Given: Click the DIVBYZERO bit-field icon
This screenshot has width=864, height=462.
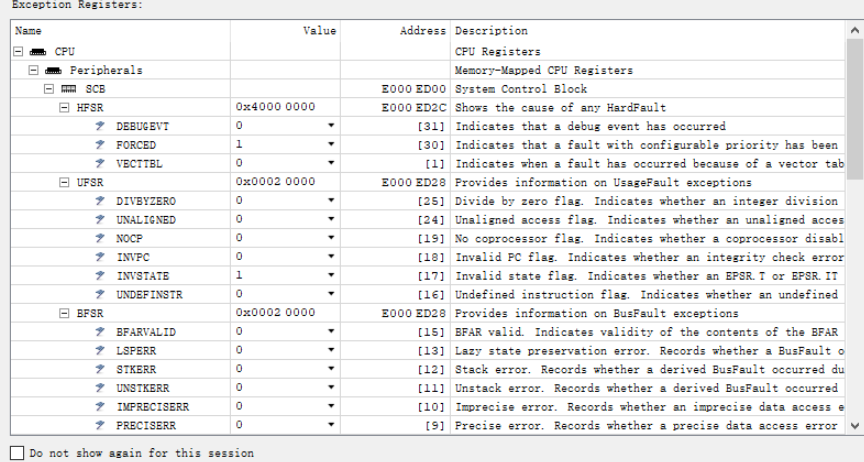Looking at the screenshot, I should 101,201.
